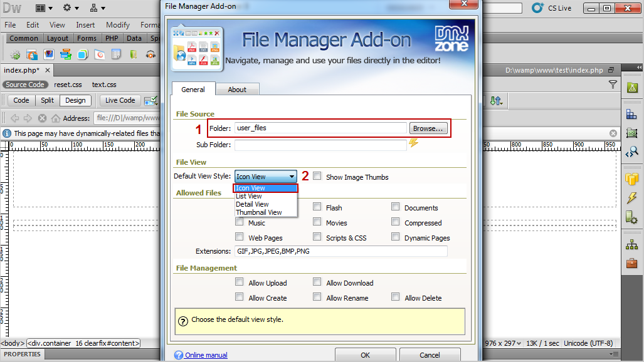Screen dimensions: 644x362
Task: Check the Compressed allowed files checkbox
Action: pos(395,222)
